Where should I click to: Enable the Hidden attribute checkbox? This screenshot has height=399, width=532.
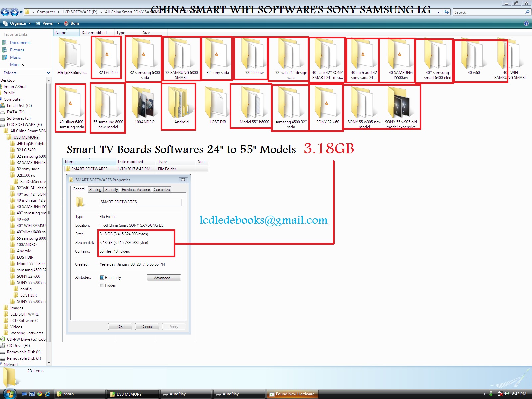[x=102, y=285]
